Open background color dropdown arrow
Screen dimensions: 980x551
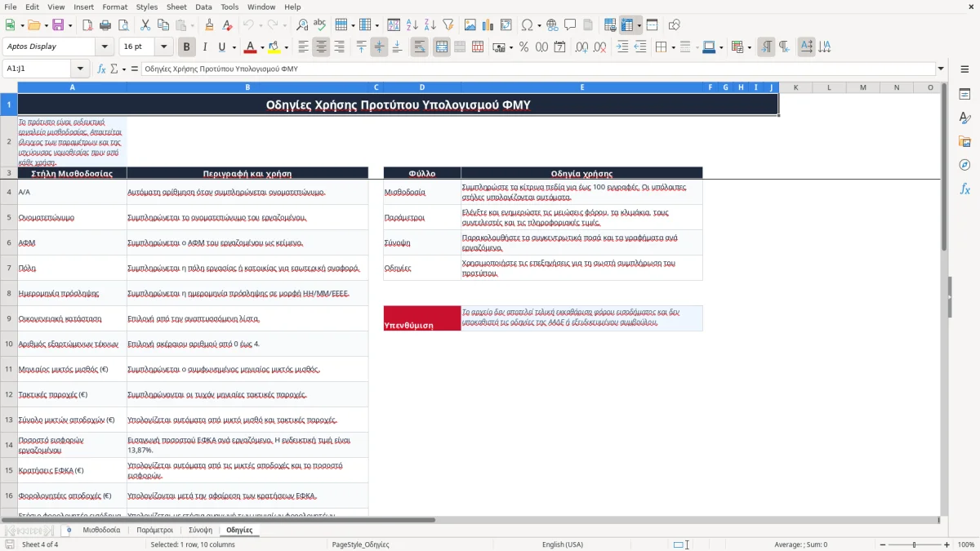click(286, 47)
